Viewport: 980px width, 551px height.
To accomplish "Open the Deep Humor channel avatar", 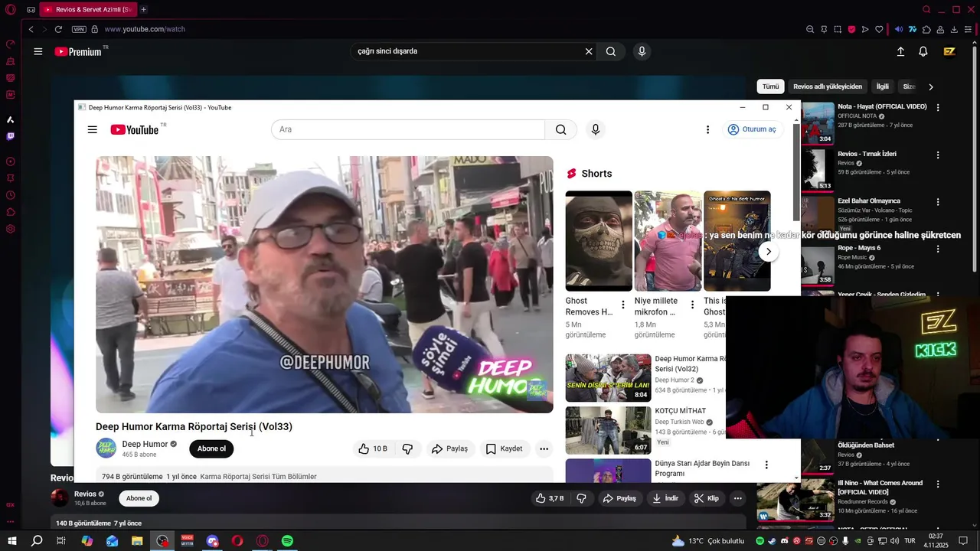I will [x=106, y=448].
